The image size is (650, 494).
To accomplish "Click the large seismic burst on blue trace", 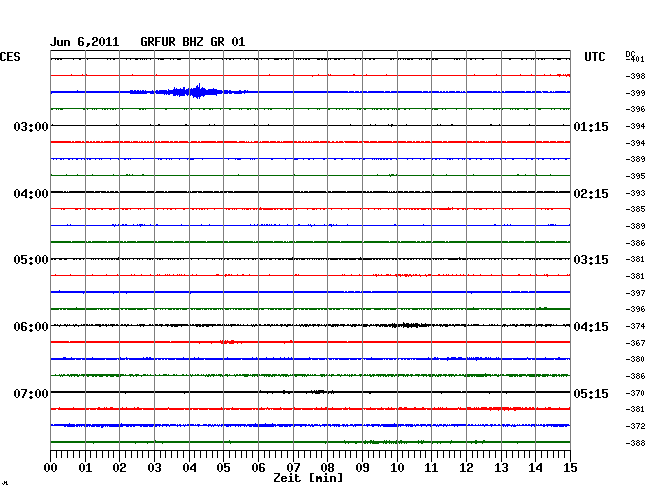I will 189,92.
